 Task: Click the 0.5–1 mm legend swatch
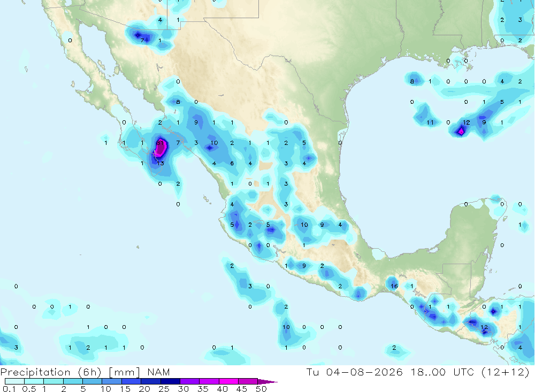click(x=34, y=381)
